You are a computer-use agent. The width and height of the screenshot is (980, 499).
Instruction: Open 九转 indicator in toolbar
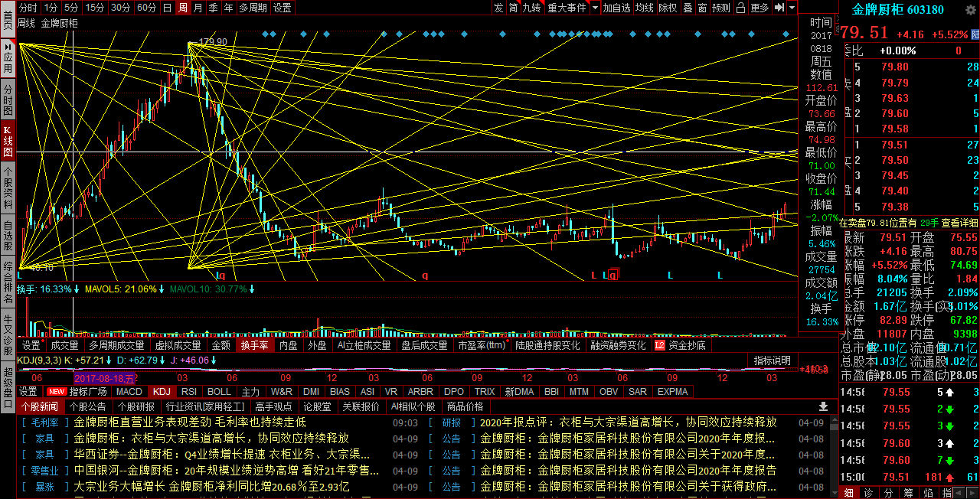(532, 8)
